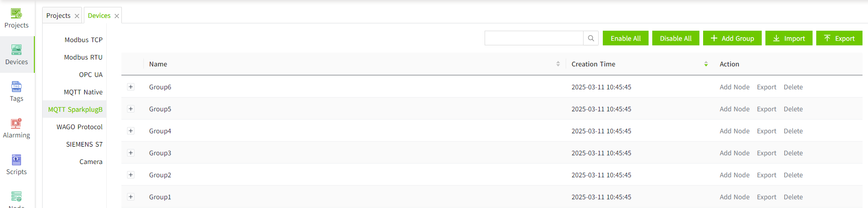The image size is (868, 208).
Task: Close the Devices tab
Action: [x=117, y=16]
